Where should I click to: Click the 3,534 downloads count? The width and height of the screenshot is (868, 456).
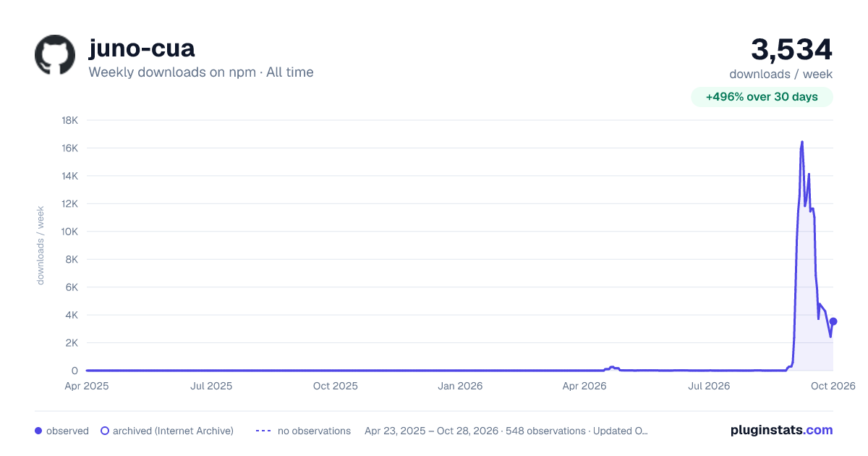tap(792, 49)
